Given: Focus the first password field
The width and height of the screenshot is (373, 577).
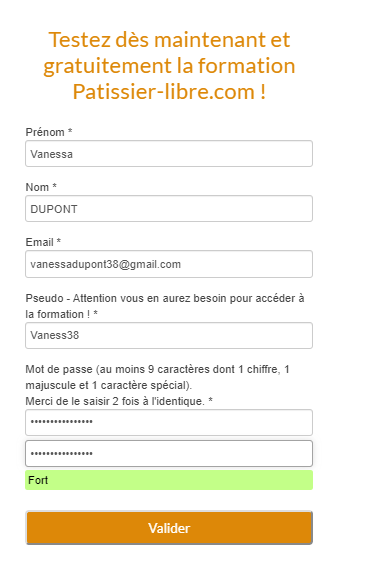Looking at the screenshot, I should click(169, 422).
